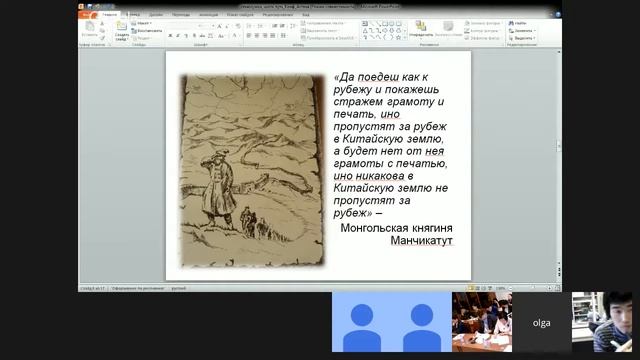Toggle Italic formatting
Viewport: 640px width, 360px height.
pos(178,36)
